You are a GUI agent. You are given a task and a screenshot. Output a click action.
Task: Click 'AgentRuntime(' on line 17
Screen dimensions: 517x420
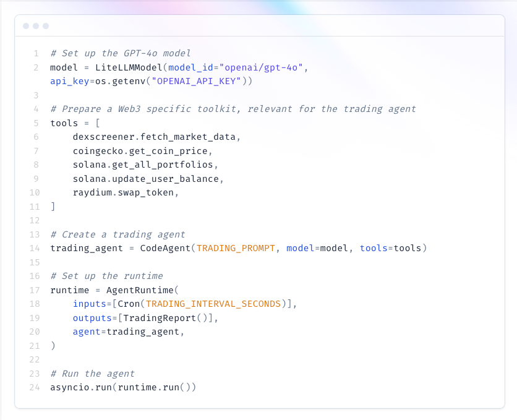pyautogui.click(x=142, y=290)
